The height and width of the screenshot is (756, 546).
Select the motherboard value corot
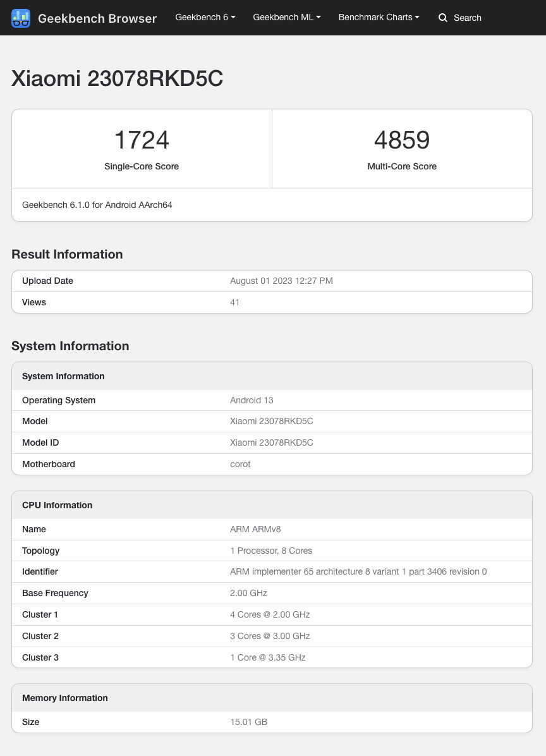[x=241, y=465]
